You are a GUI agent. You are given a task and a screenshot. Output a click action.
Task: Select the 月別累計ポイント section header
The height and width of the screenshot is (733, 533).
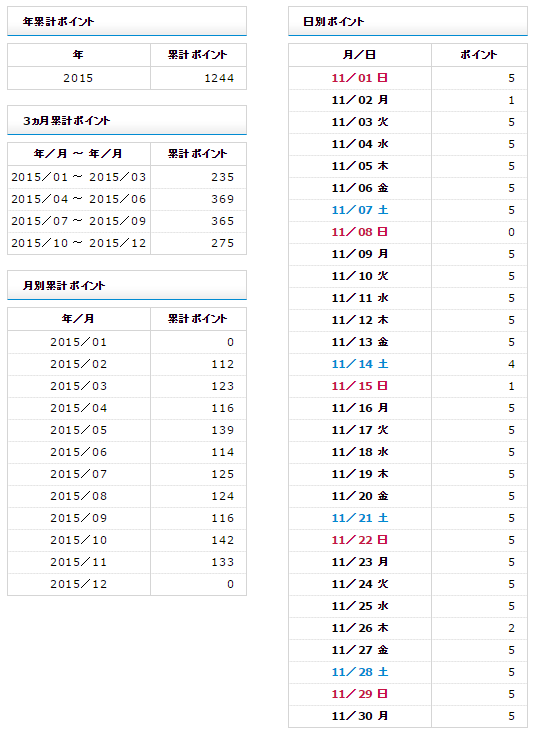click(x=127, y=285)
